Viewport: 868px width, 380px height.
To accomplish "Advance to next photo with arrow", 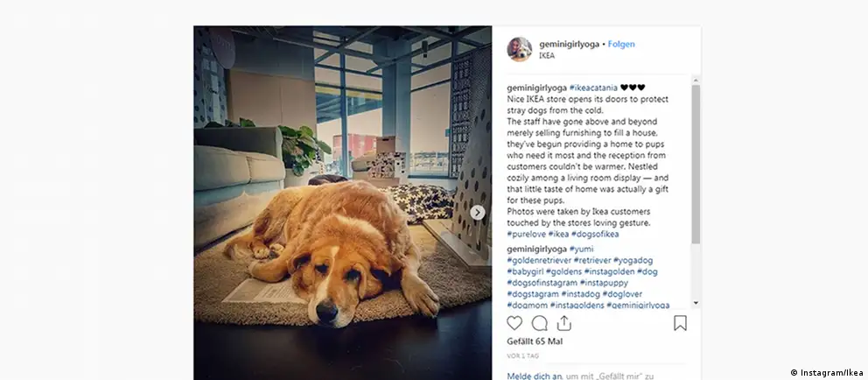I will (477, 212).
